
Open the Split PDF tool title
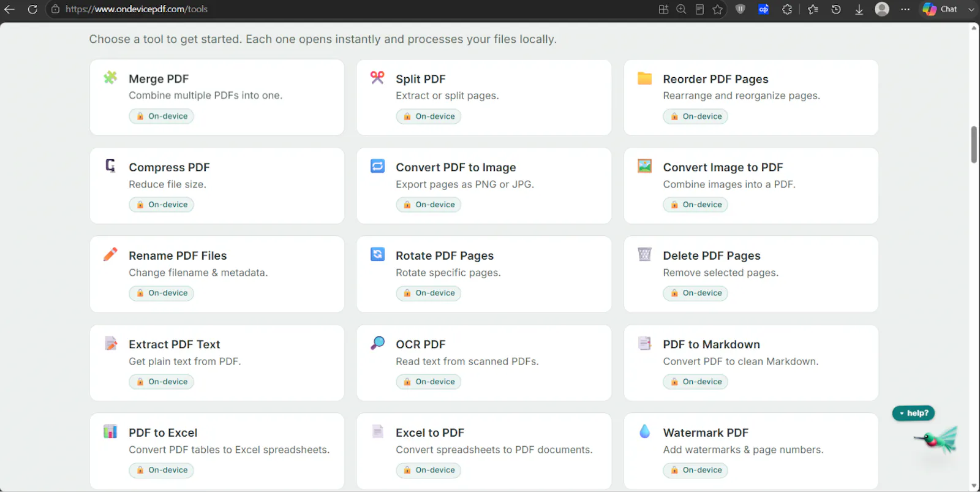pos(421,79)
